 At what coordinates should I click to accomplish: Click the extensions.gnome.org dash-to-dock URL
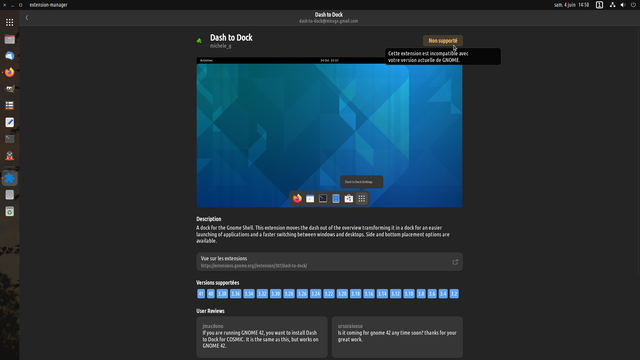(x=254, y=266)
